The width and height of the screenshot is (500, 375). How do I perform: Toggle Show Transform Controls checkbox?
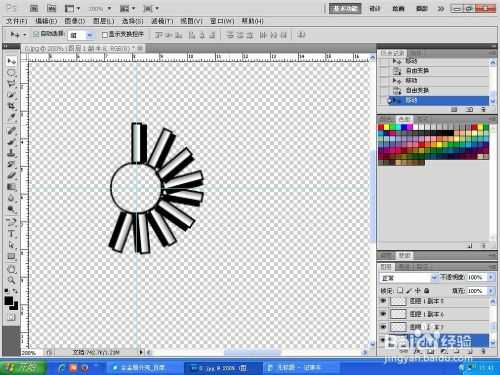(x=105, y=35)
